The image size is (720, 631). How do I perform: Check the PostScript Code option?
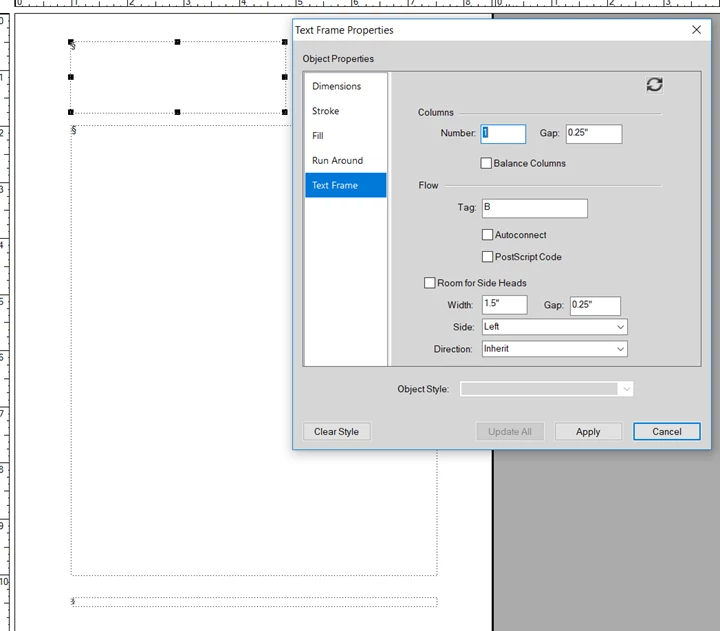pyautogui.click(x=487, y=257)
